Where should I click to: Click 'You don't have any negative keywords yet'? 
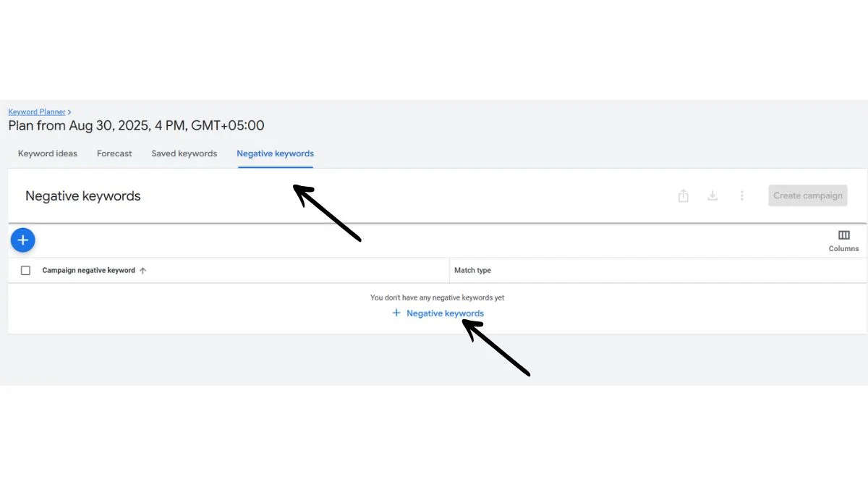(438, 298)
